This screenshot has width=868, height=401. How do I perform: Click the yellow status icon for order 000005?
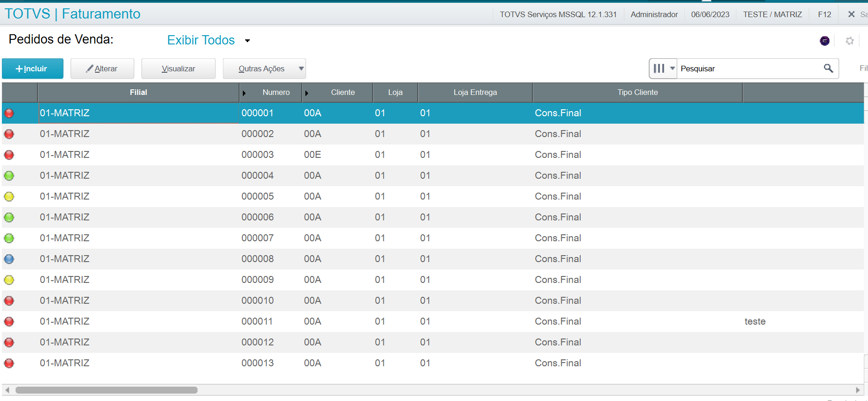click(9, 196)
